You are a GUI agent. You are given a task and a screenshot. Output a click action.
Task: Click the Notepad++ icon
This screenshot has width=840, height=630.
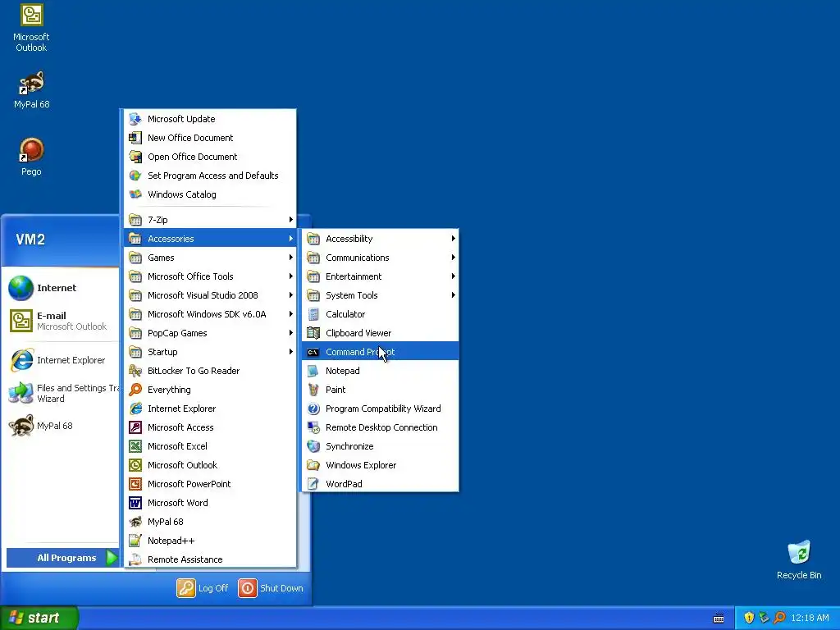tap(135, 541)
